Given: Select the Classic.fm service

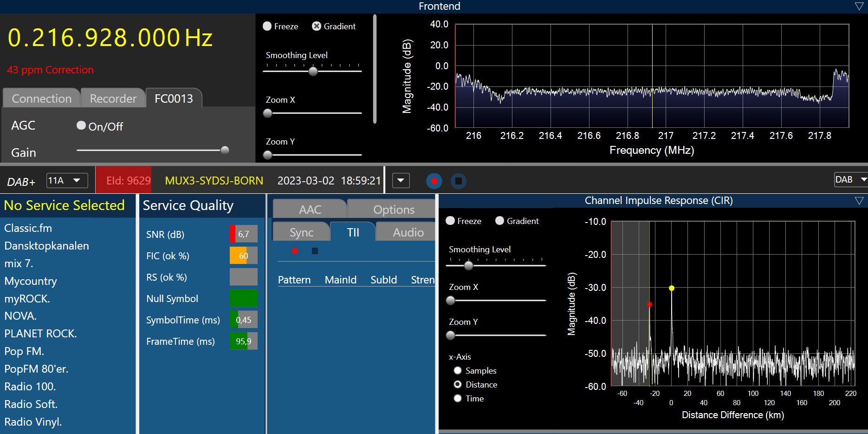Looking at the screenshot, I should pyautogui.click(x=28, y=228).
